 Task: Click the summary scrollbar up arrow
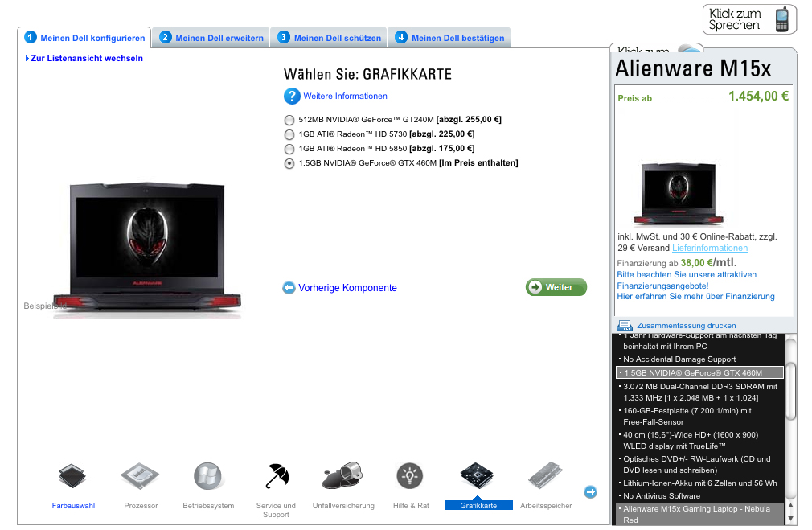pos(791,506)
